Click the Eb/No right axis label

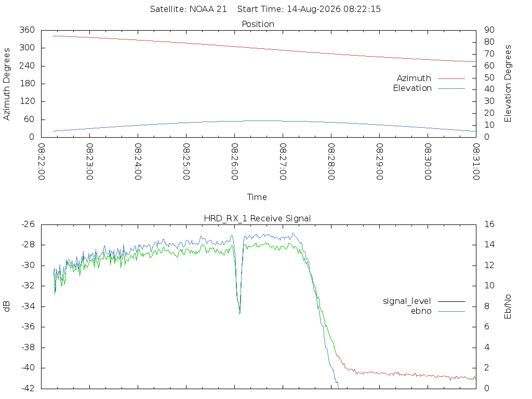point(508,307)
